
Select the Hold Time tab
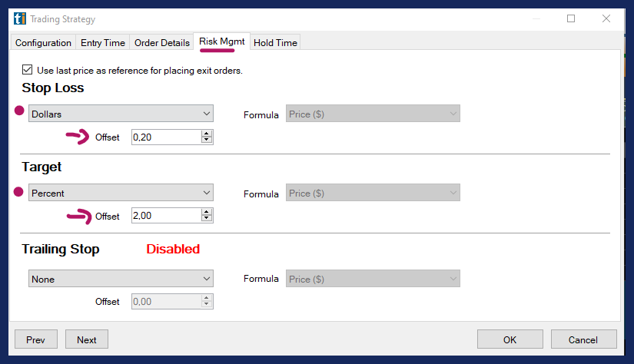[x=275, y=43]
